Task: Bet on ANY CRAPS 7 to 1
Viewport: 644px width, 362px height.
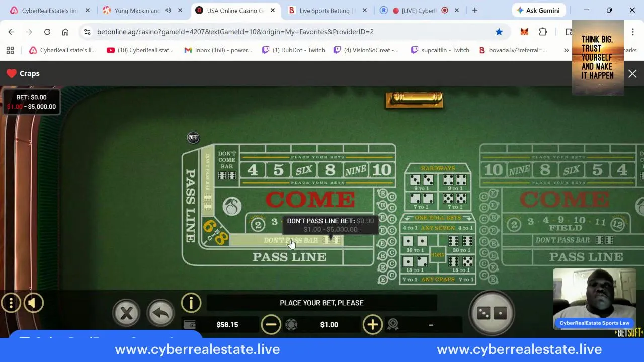Action: (438, 279)
